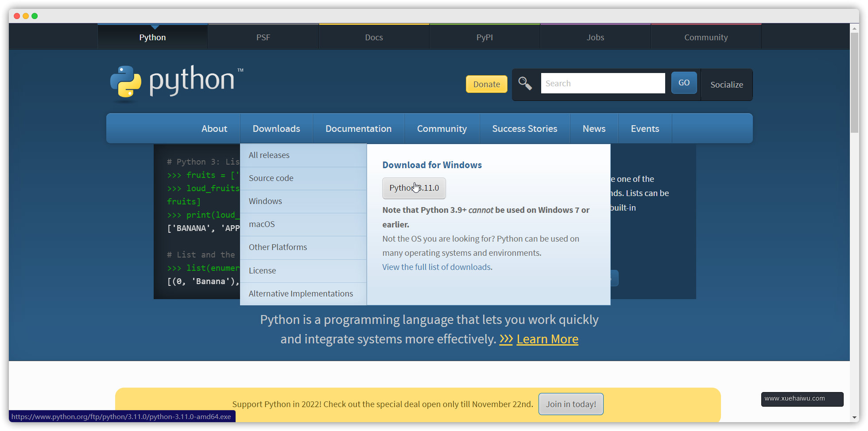Click the green maximize window button
Image resolution: width=868 pixels, height=431 pixels.
pos(35,16)
